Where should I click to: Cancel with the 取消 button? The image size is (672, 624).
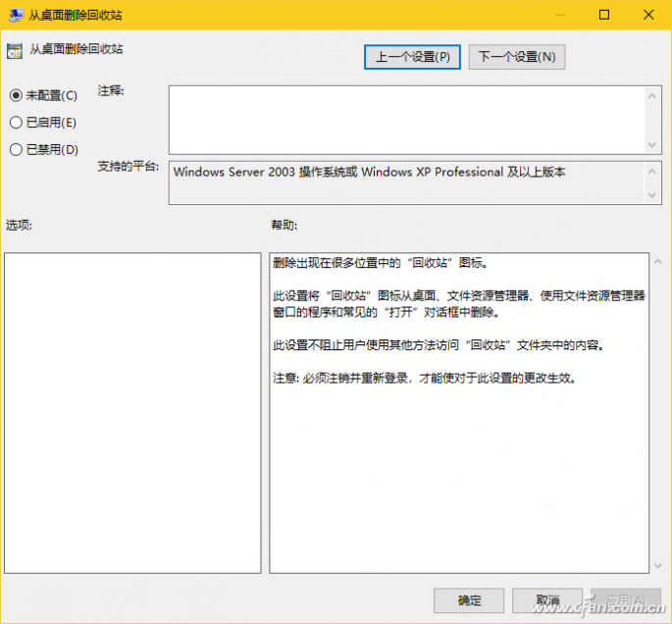[547, 600]
